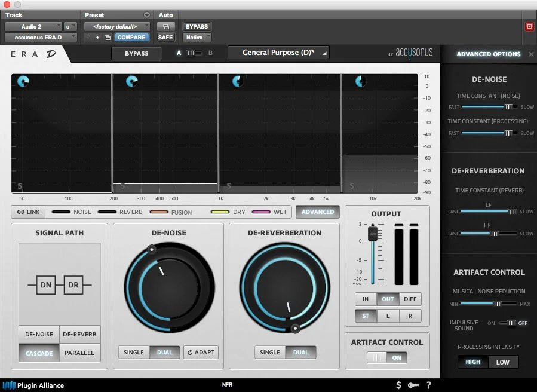The height and width of the screenshot is (392, 537).
Task: Click the red plugin target icon in header
Action: point(529,26)
